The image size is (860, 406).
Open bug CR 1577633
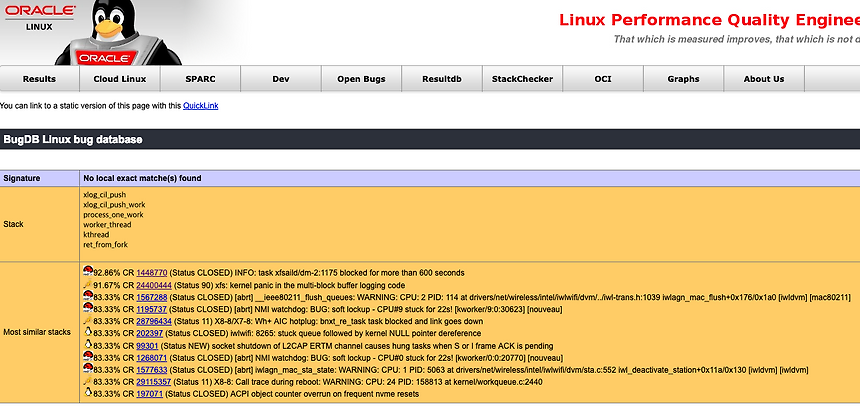(x=152, y=370)
